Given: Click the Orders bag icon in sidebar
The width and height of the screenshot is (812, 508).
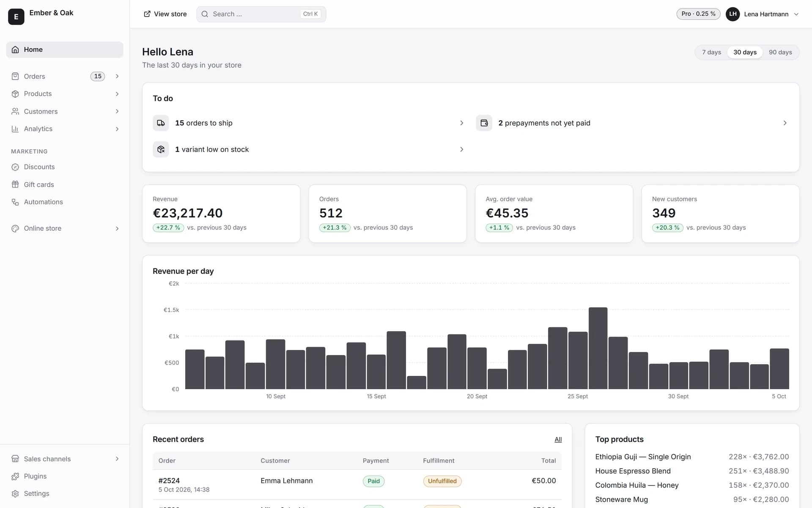Looking at the screenshot, I should click(15, 76).
